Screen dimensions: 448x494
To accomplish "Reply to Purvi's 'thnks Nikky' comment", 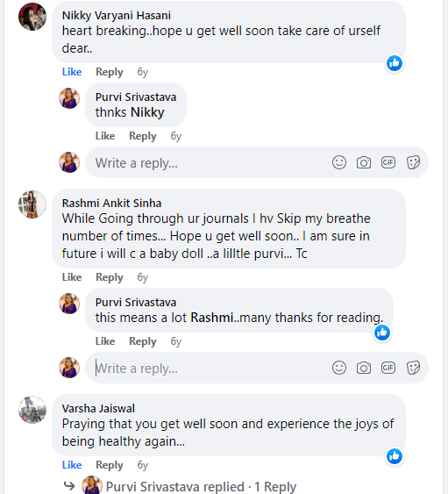I will point(143,136).
